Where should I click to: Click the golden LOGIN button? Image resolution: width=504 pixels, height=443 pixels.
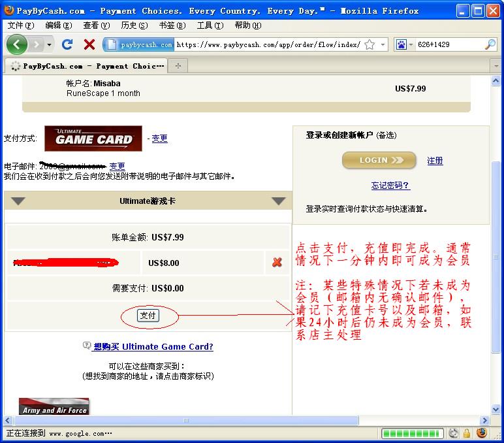[379, 160]
